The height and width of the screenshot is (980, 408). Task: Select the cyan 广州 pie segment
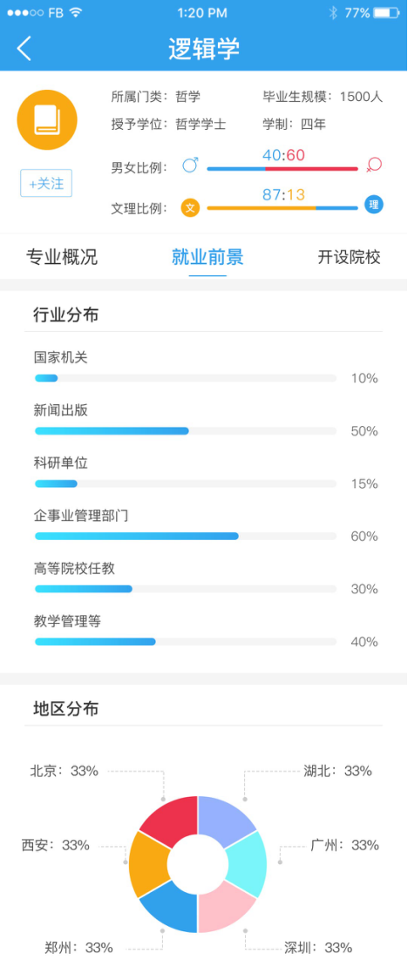247,864
